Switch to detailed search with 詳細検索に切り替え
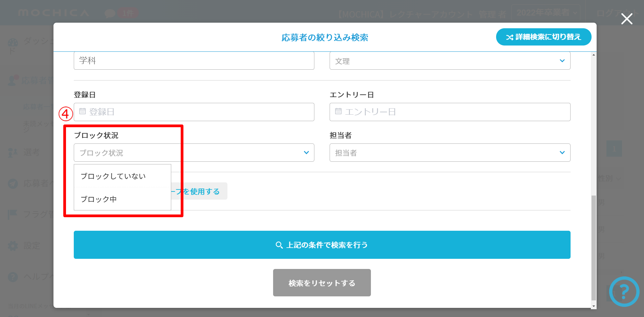Viewport: 644px width, 317px height. [543, 37]
